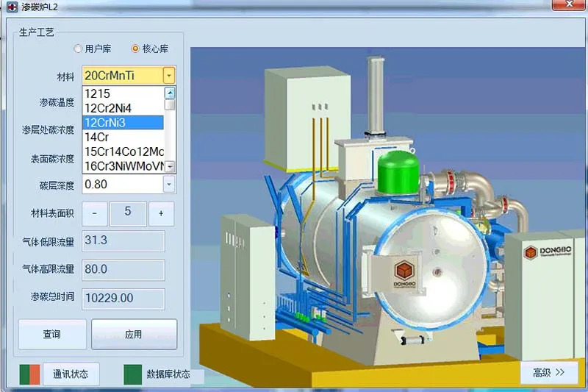This screenshot has height=392, width=588.
Task: Choose 15Cr14Co12Mo from the material list
Action: 123,152
